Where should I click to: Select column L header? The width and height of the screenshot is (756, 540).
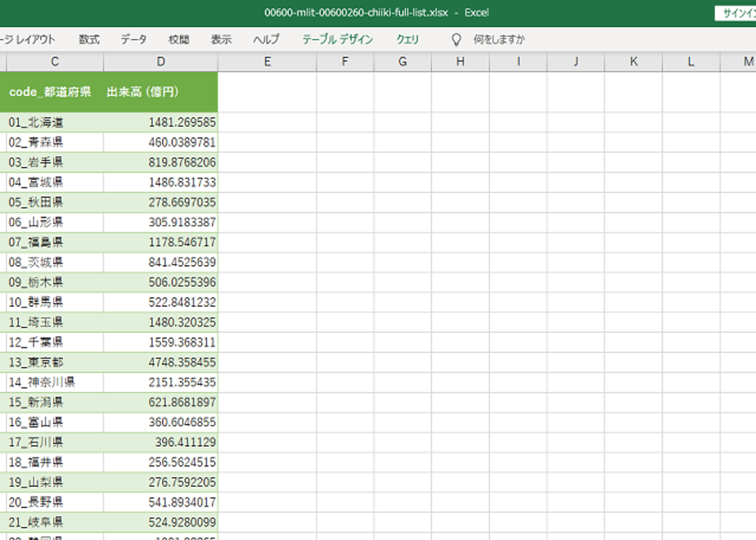691,61
